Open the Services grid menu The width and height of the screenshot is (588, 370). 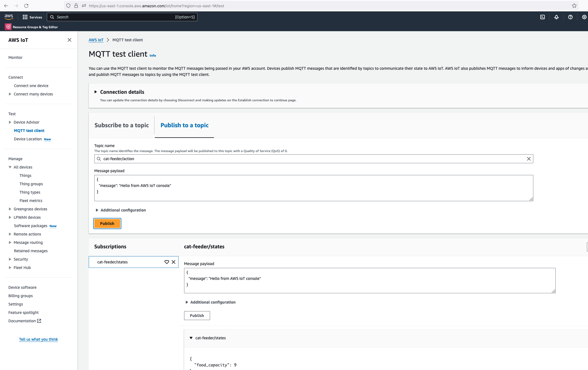click(x=32, y=17)
